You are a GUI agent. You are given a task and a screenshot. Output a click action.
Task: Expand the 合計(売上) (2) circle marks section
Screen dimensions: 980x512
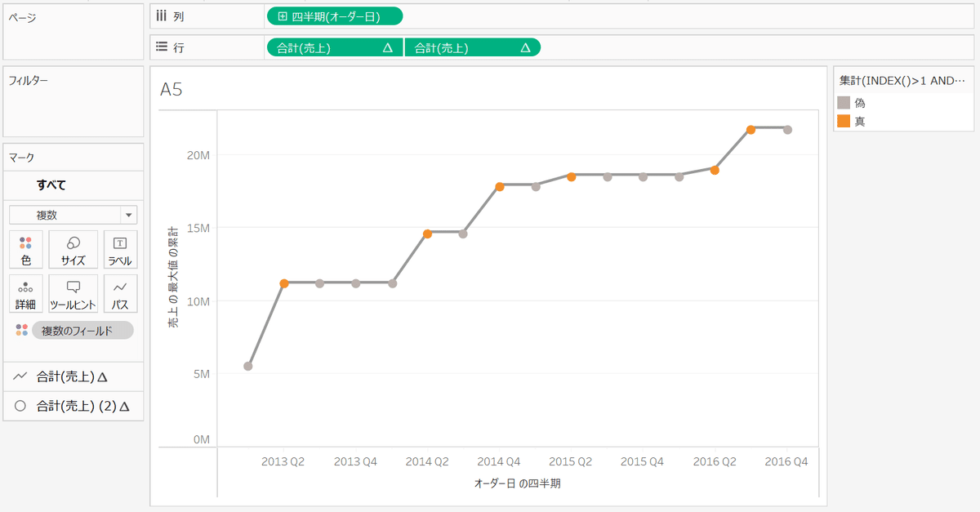73,405
